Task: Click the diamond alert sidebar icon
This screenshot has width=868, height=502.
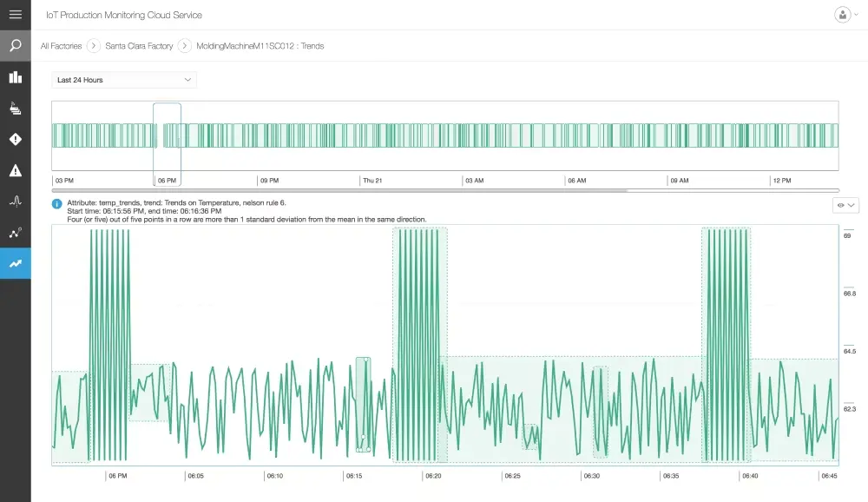Action: [15, 139]
